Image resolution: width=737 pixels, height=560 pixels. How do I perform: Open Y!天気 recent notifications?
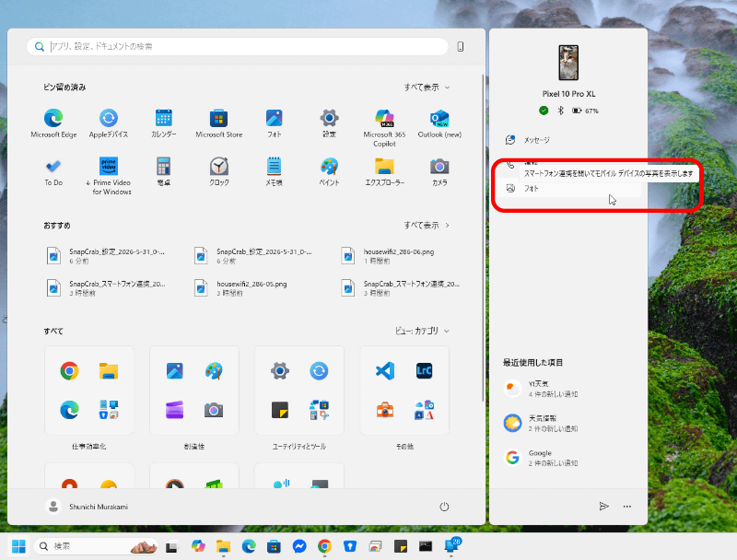pos(568,389)
